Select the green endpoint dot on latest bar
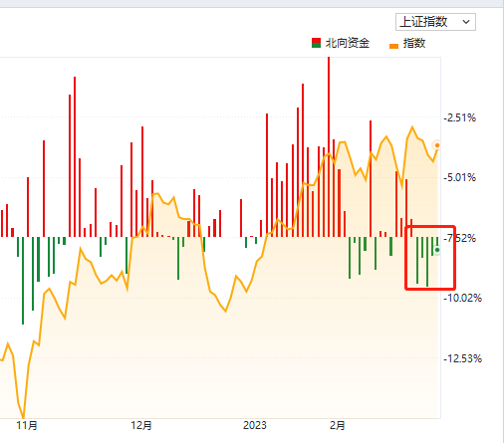Screen dimensions: 504x443 pyautogui.click(x=437, y=250)
